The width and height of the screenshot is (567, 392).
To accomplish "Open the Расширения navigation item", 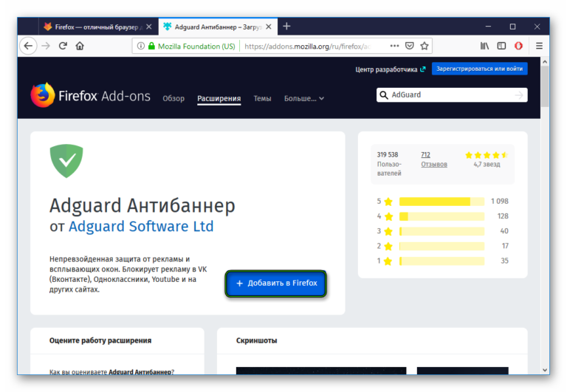I will pyautogui.click(x=219, y=98).
